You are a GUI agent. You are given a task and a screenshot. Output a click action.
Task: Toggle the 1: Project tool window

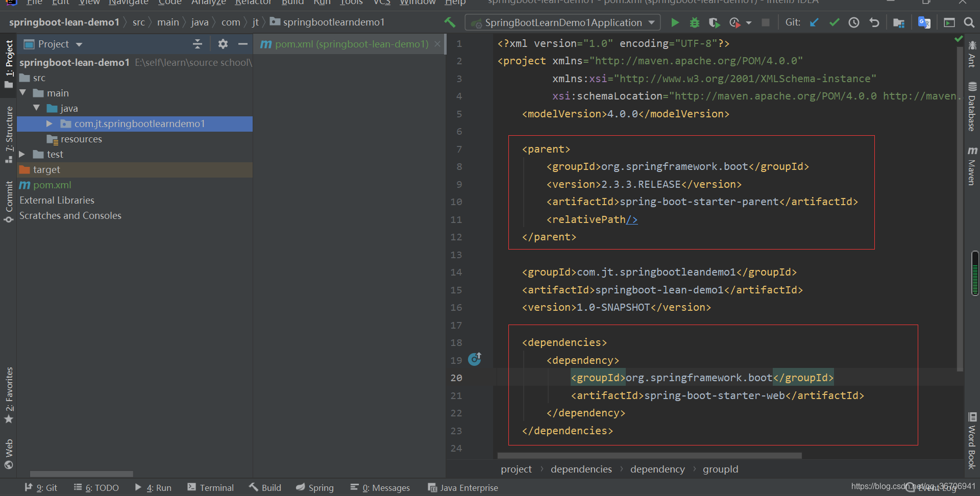pyautogui.click(x=9, y=64)
